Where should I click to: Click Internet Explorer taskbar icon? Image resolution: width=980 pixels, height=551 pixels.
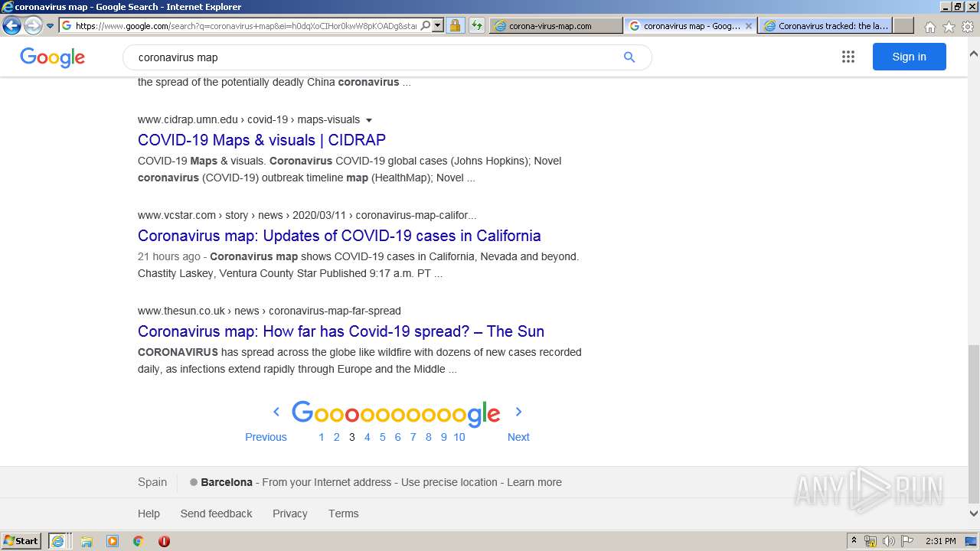(57, 541)
